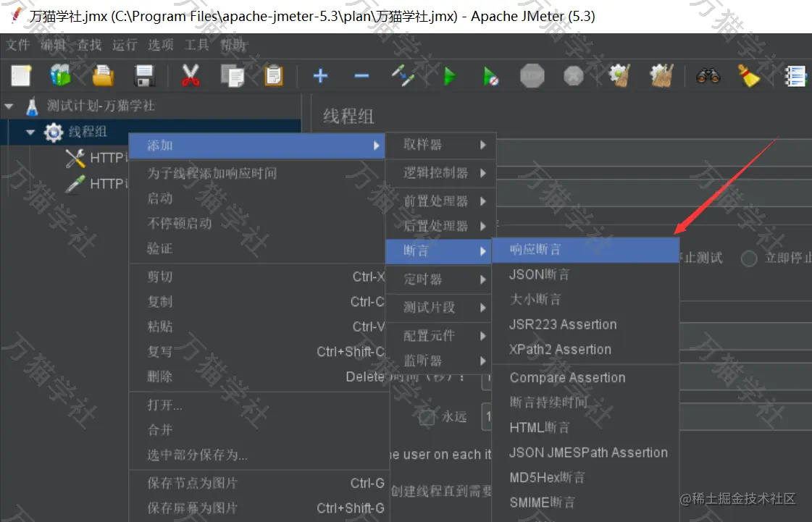Open the 文件 menu
This screenshot has width=812, height=522.
pyautogui.click(x=17, y=45)
